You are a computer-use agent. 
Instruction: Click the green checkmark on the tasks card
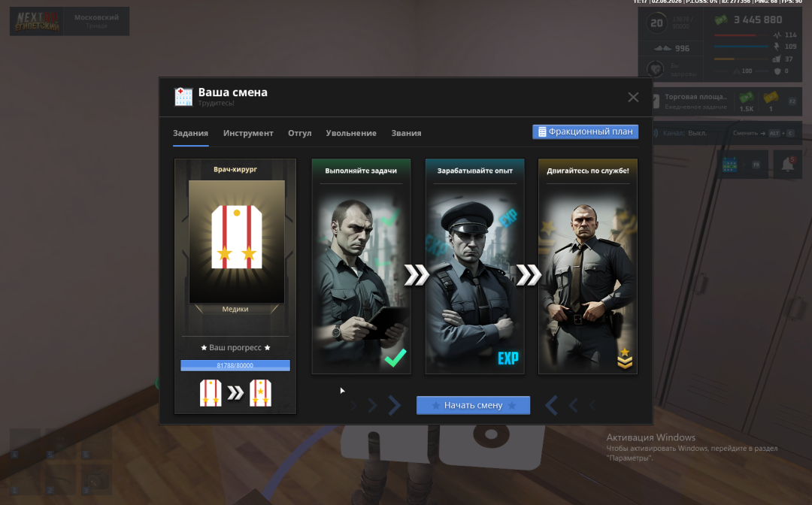[395, 358]
